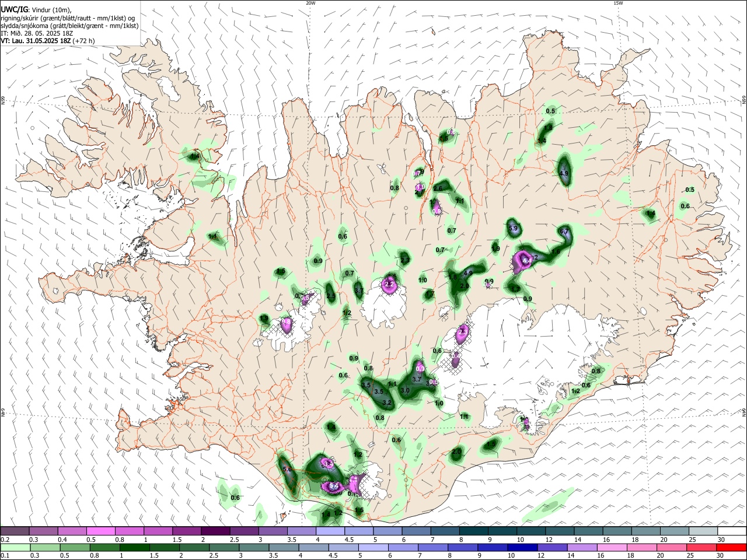Click the lower scale's palest green 0.1 swatch
The image size is (747, 560).
coord(16,548)
